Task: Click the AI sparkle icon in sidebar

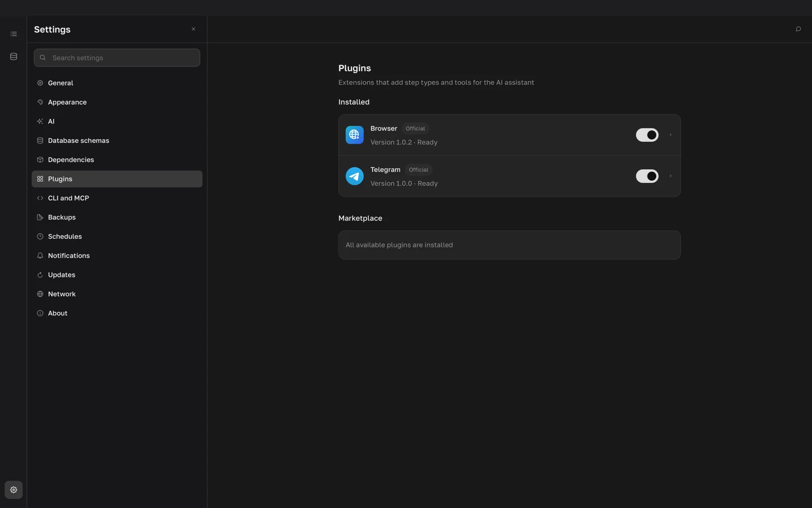Action: click(x=40, y=121)
